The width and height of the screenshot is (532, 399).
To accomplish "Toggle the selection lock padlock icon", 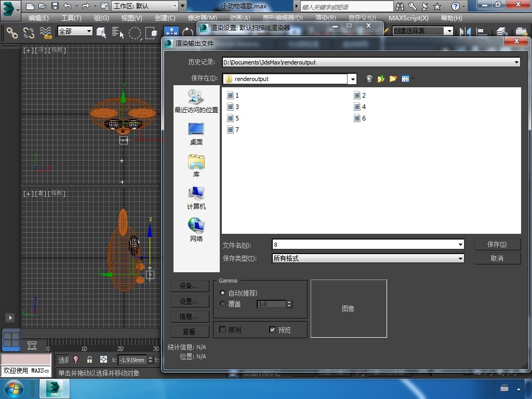I will 89,360.
